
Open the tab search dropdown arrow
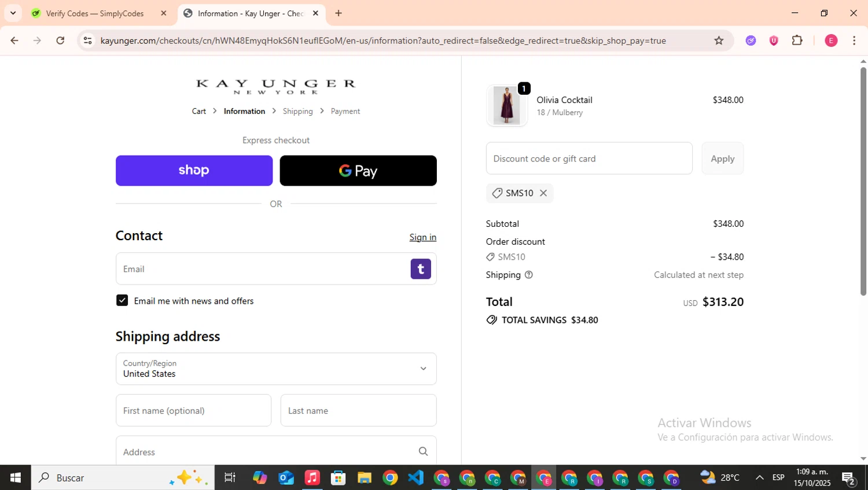pyautogui.click(x=13, y=13)
